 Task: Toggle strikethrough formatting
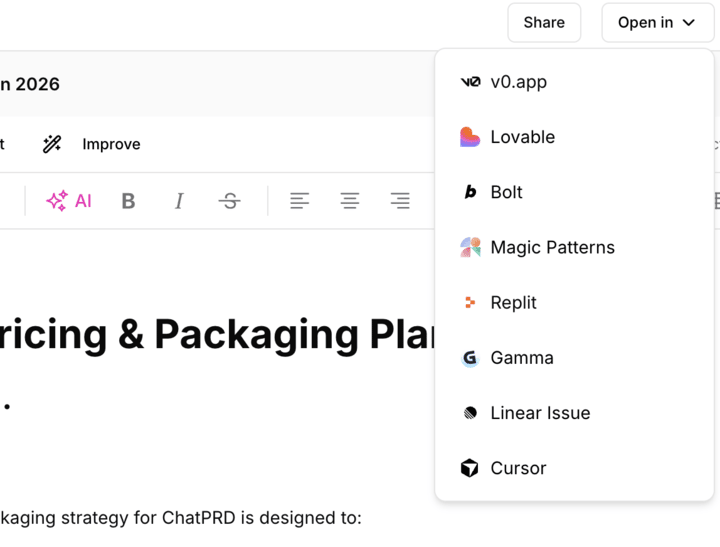(230, 201)
